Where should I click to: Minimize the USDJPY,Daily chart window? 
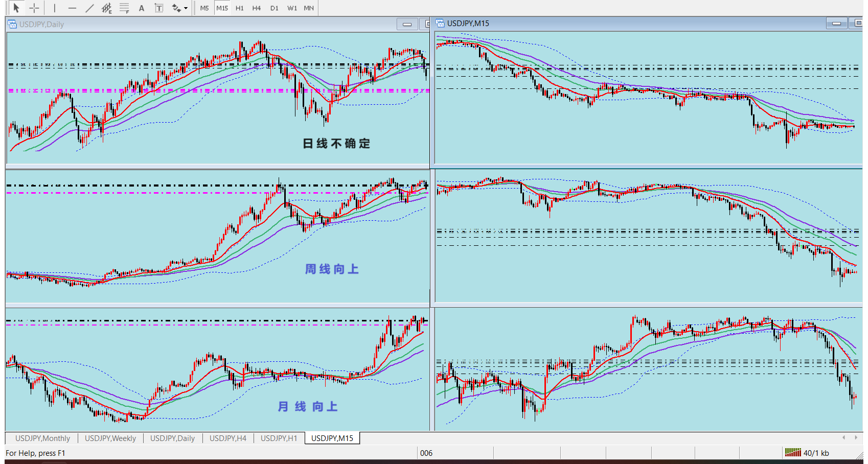pyautogui.click(x=407, y=24)
